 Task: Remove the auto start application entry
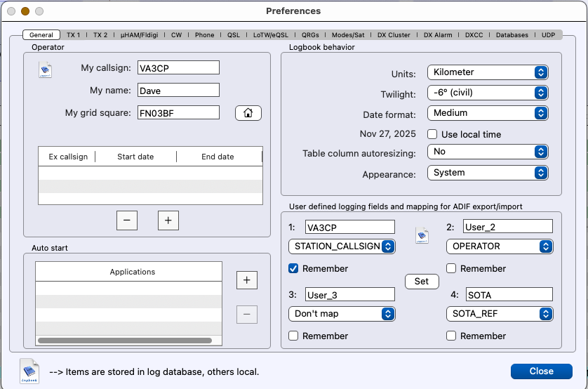coord(246,315)
